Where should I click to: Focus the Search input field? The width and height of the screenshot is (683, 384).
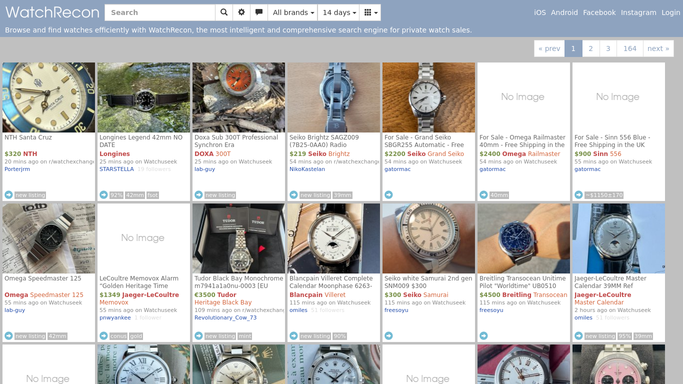160,13
